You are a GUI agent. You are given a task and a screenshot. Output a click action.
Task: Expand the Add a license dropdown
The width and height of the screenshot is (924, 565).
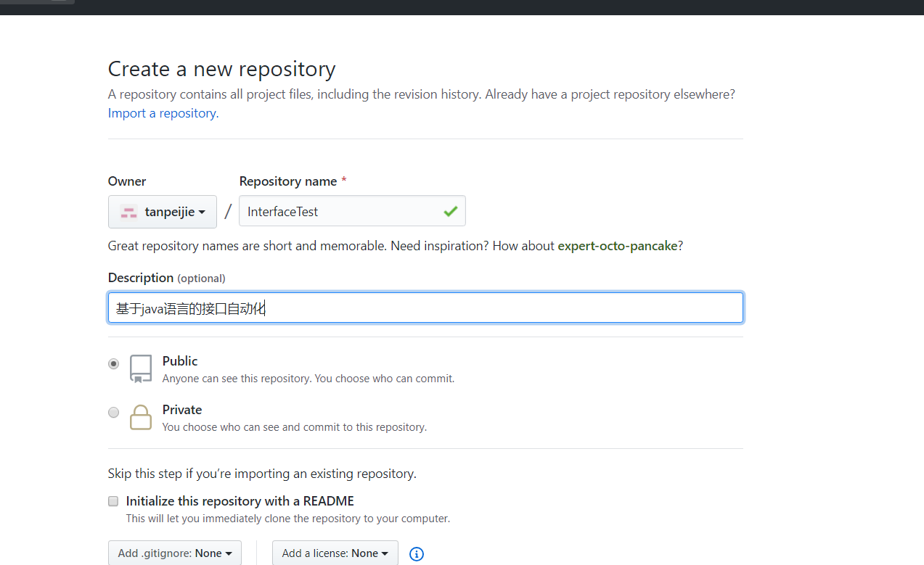tap(335, 553)
